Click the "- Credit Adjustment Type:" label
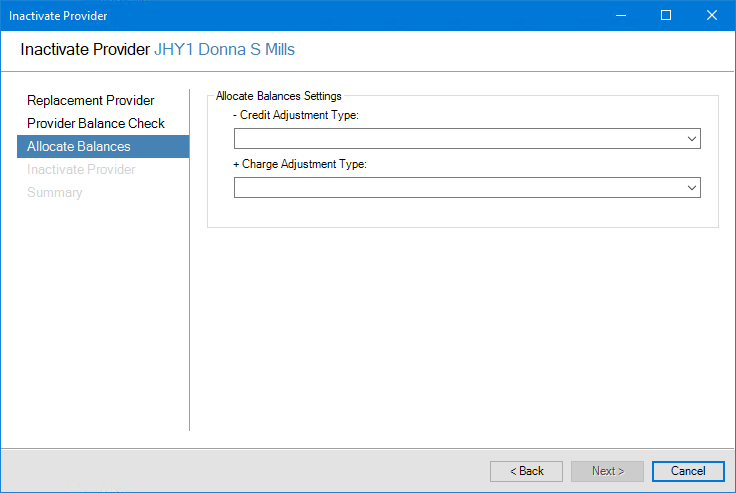 point(295,116)
